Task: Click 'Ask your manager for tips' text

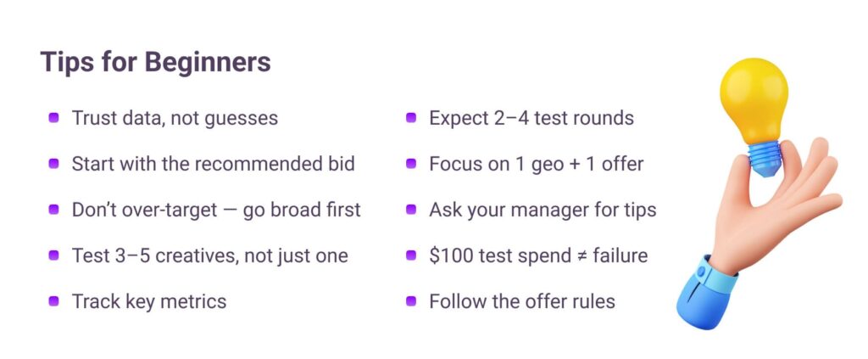Action: pos(542,210)
